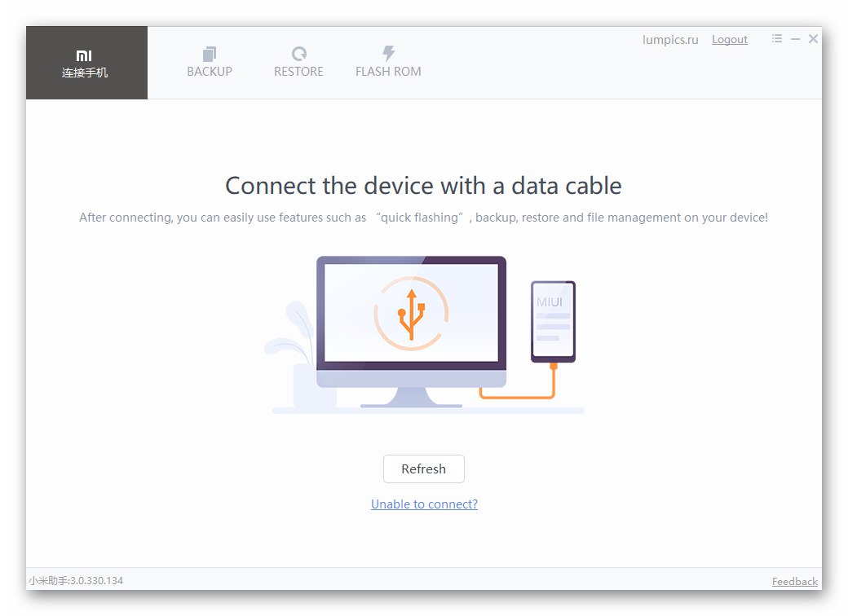
Task: Click the version number 3.0.330.134 text
Action: click(x=96, y=581)
